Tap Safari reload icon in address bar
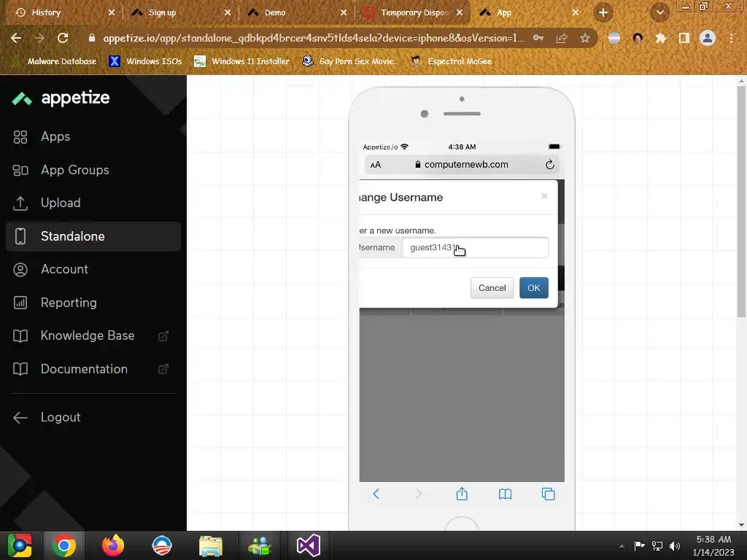 pyautogui.click(x=550, y=165)
